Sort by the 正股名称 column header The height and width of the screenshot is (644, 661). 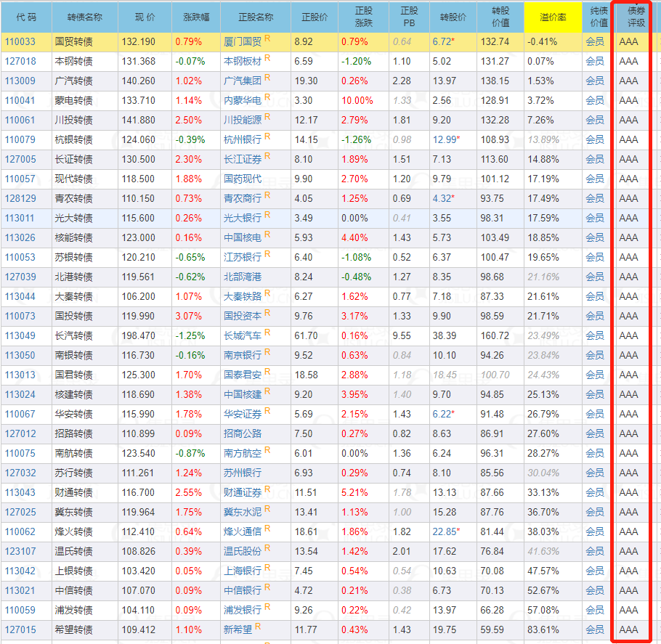coord(256,17)
